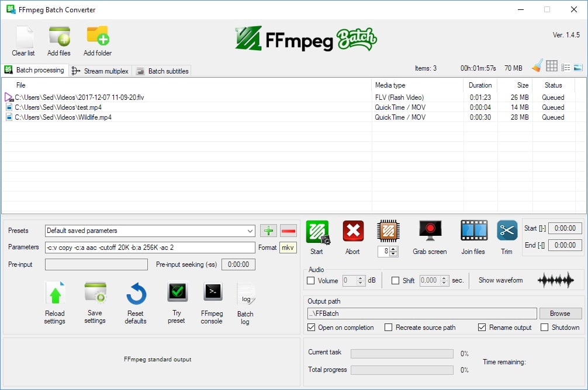This screenshot has width=588, height=390.
Task: Switch to grid view icon
Action: tap(552, 67)
